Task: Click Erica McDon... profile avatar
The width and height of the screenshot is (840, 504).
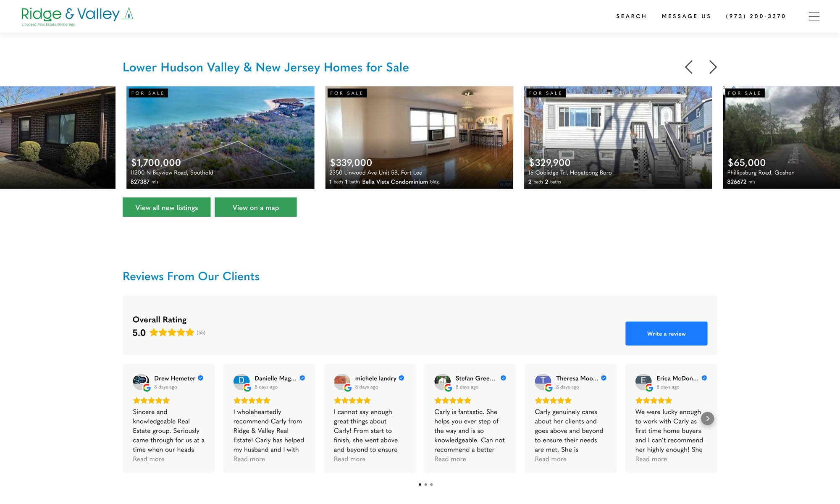Action: pos(643,382)
